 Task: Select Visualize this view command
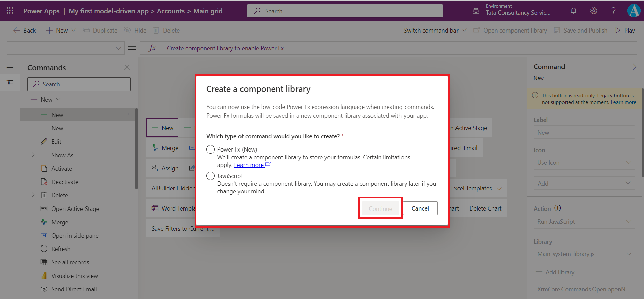pos(74,276)
